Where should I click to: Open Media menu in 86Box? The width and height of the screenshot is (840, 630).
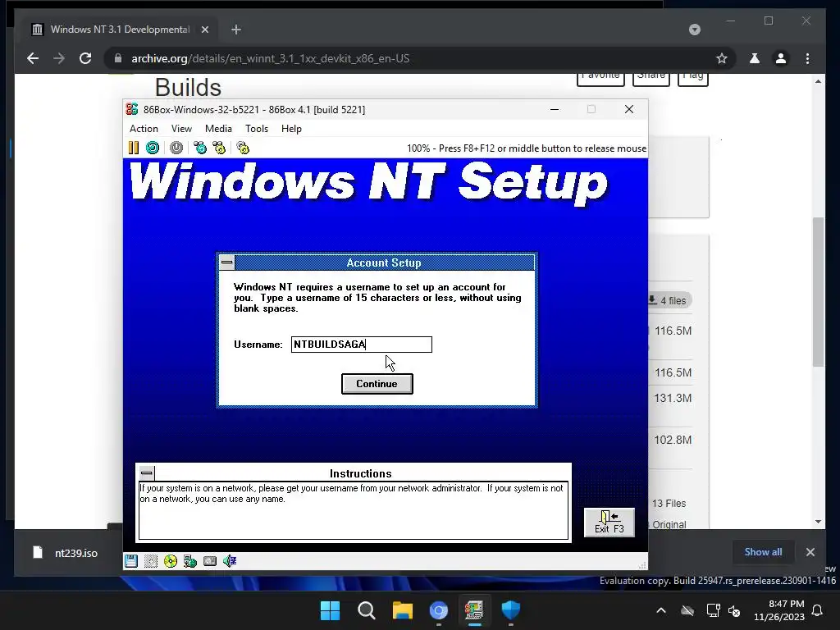point(218,129)
